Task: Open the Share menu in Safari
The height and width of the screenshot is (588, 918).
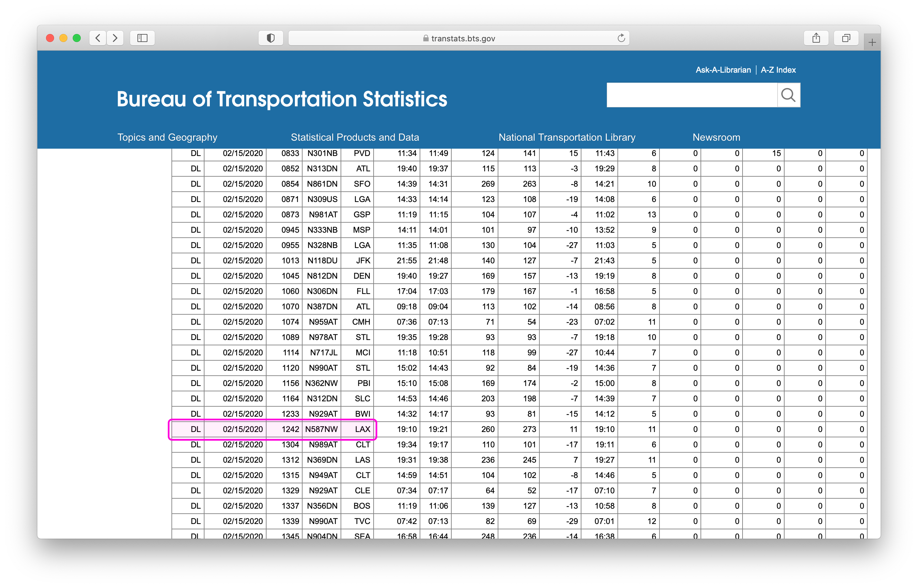Action: click(816, 38)
